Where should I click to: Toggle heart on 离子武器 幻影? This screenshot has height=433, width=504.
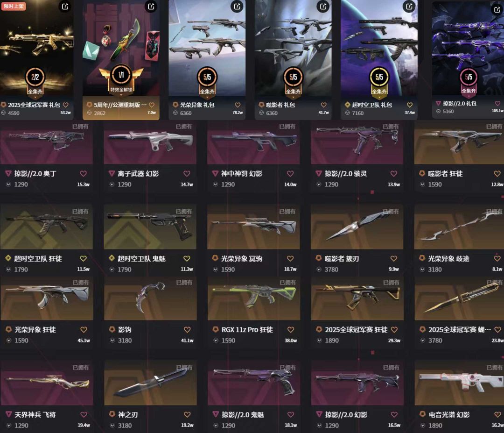pyautogui.click(x=187, y=174)
